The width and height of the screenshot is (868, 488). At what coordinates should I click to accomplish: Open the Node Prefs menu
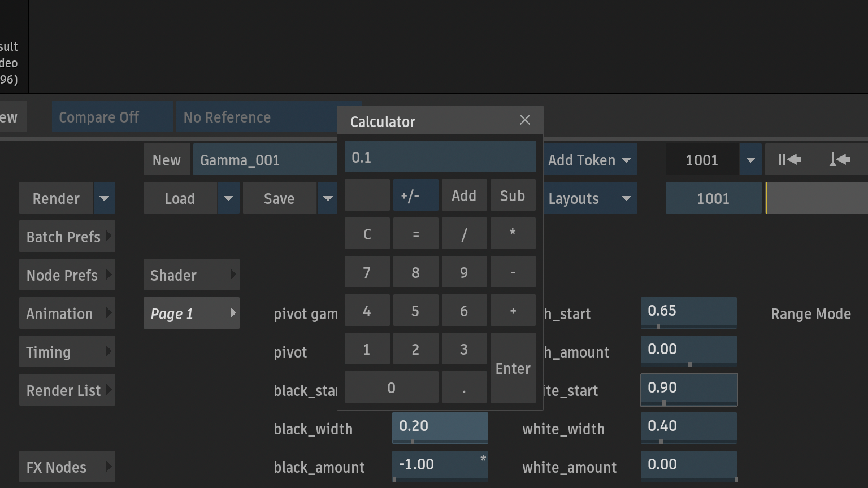[67, 275]
